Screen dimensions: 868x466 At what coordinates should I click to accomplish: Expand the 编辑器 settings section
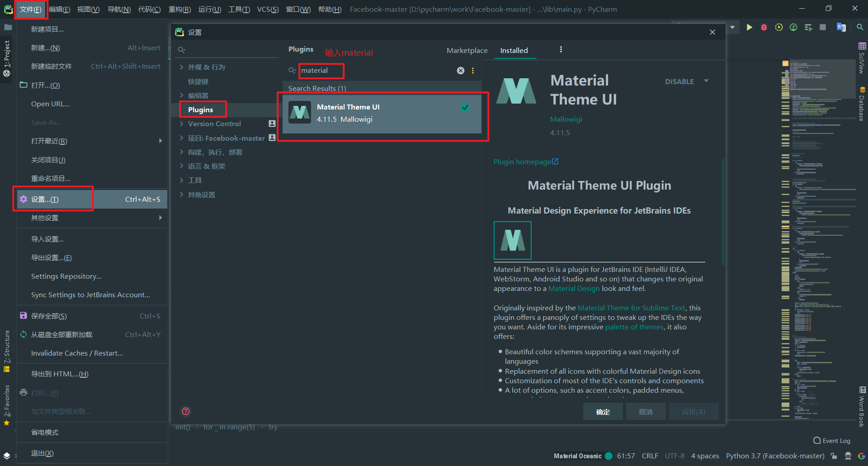click(182, 95)
